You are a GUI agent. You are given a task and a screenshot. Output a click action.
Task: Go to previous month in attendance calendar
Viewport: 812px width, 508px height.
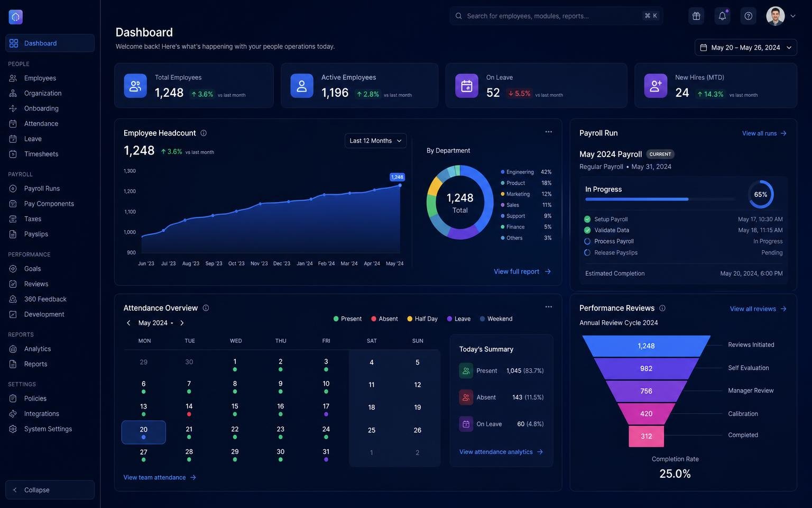tap(128, 323)
